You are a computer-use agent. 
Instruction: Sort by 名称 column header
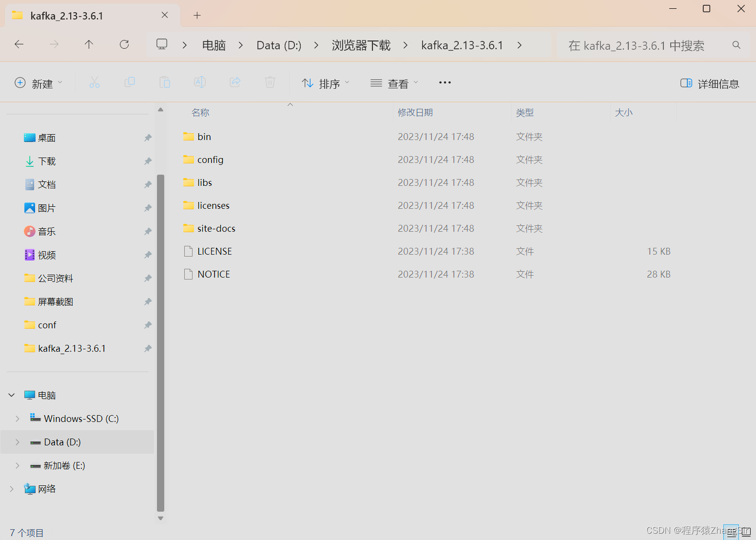[200, 113]
